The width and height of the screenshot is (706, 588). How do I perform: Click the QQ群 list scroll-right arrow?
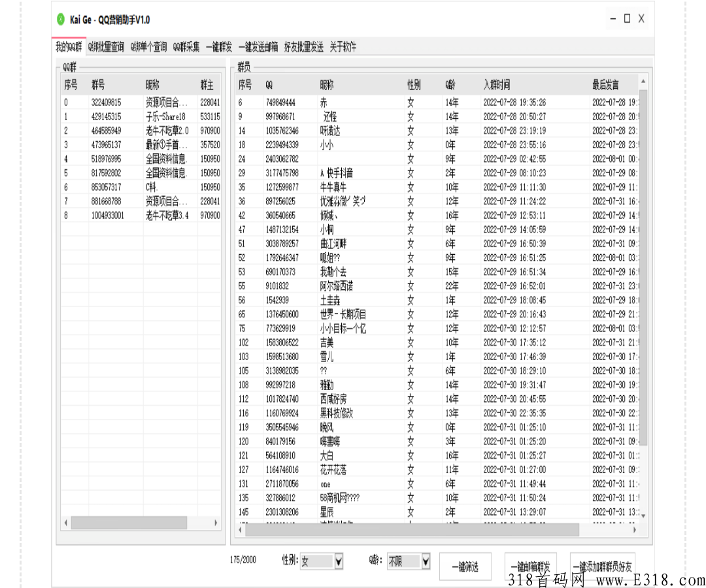click(216, 523)
